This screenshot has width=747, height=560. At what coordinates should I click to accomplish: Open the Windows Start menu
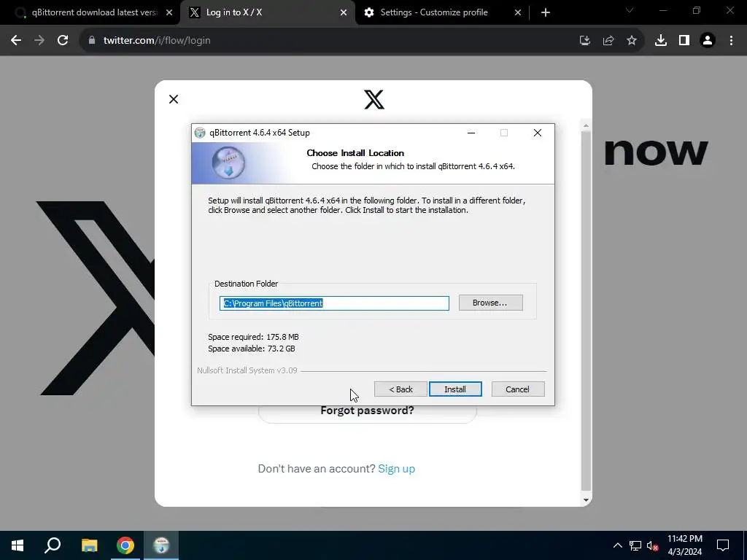point(18,545)
